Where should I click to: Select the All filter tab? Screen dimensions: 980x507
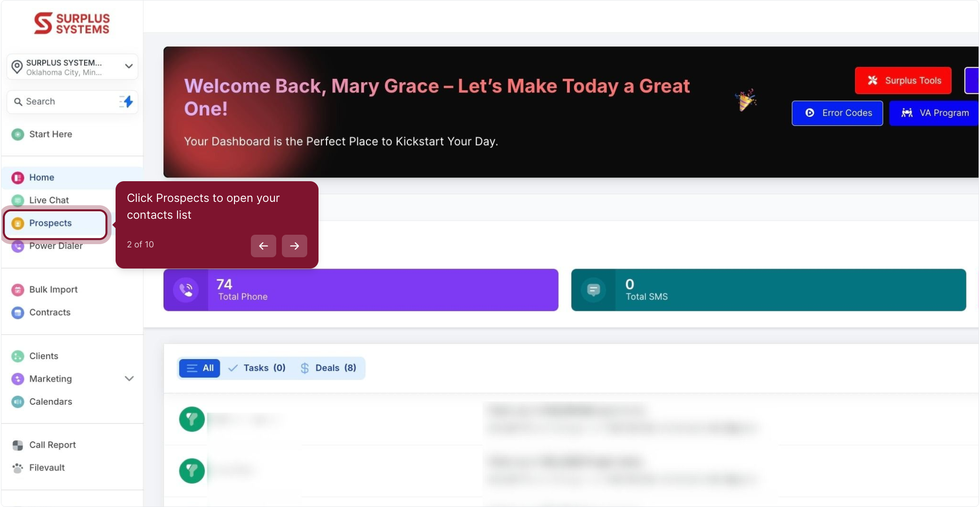point(200,368)
